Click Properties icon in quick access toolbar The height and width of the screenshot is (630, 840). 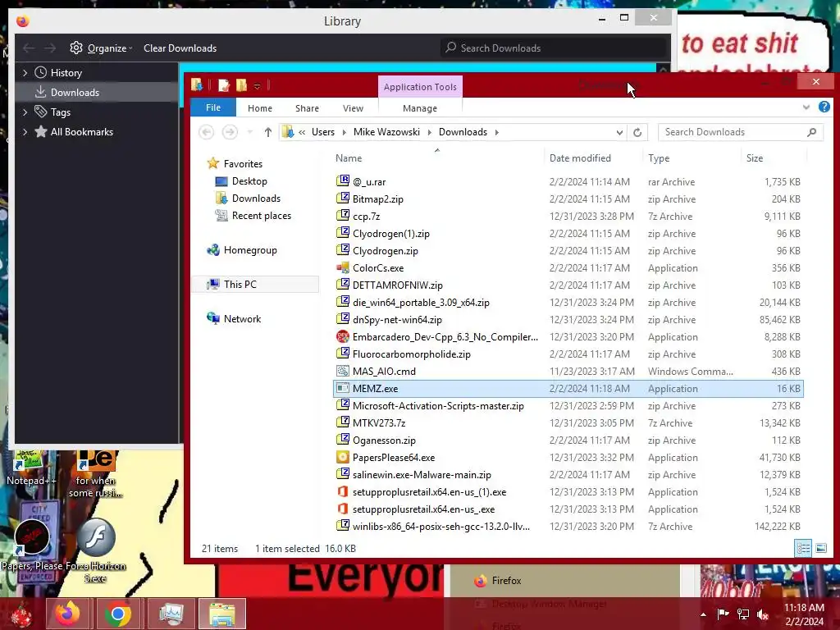[x=224, y=85]
